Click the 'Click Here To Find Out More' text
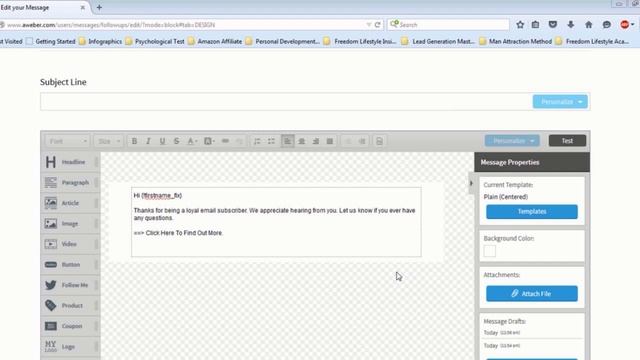 point(184,233)
